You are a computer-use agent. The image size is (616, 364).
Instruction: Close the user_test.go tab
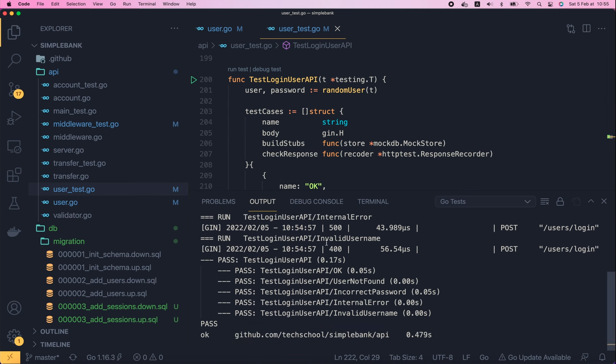pyautogui.click(x=338, y=29)
